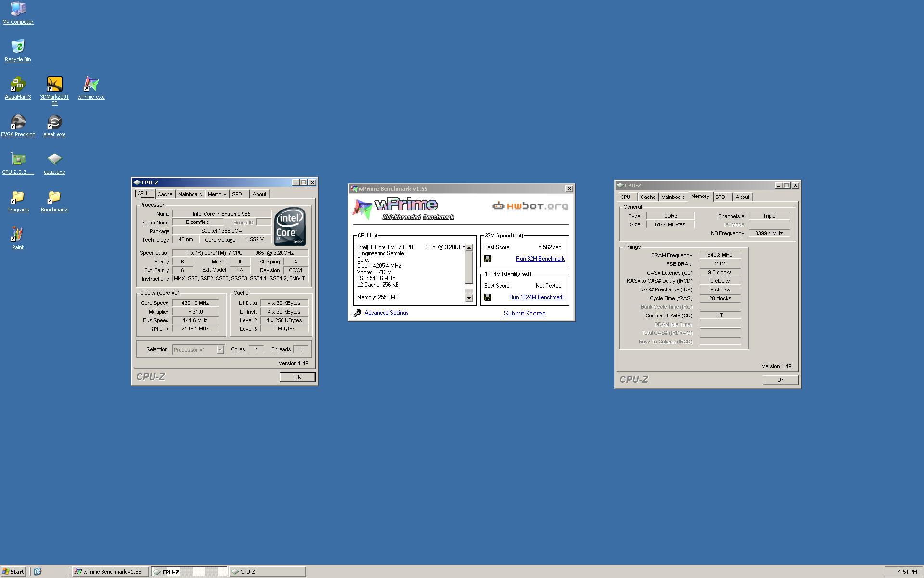Image resolution: width=924 pixels, height=578 pixels.
Task: Open the Processor #1 selection dropdown
Action: [220, 350]
